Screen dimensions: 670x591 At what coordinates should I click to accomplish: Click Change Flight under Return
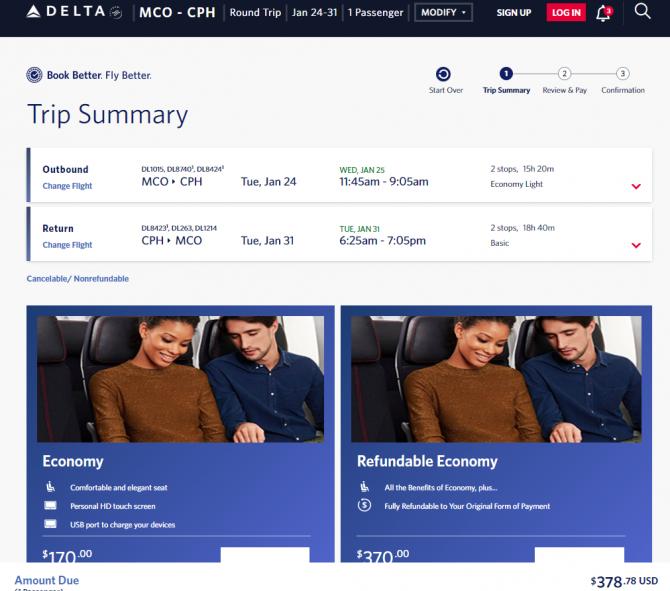pos(67,245)
